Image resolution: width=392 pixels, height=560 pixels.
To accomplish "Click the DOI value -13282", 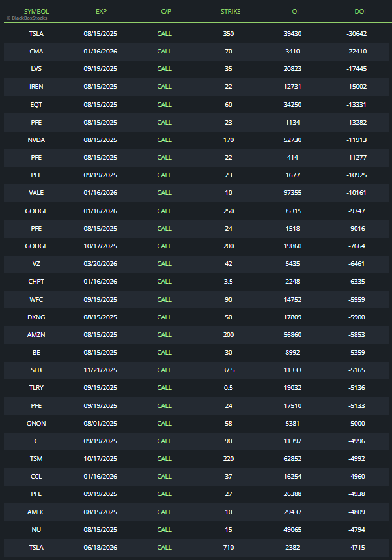I will click(357, 122).
